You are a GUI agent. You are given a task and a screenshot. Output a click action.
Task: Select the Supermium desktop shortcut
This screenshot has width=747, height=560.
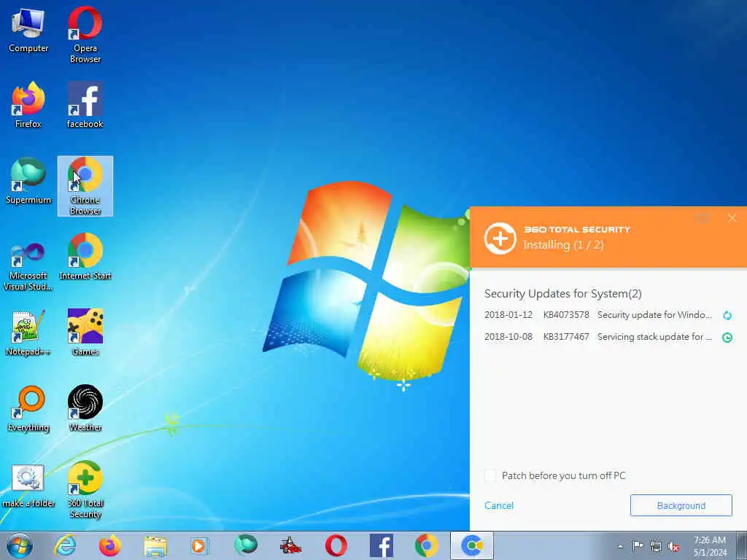28,181
